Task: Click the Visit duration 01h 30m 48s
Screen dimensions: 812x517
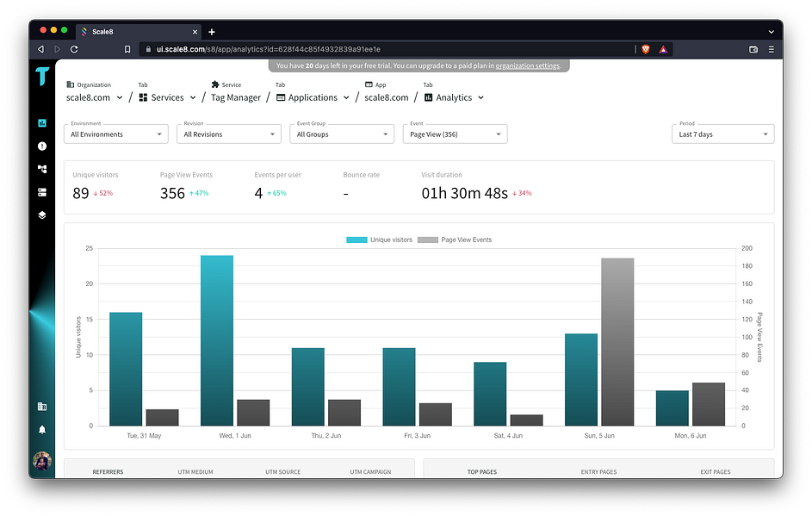Action: pyautogui.click(x=464, y=193)
